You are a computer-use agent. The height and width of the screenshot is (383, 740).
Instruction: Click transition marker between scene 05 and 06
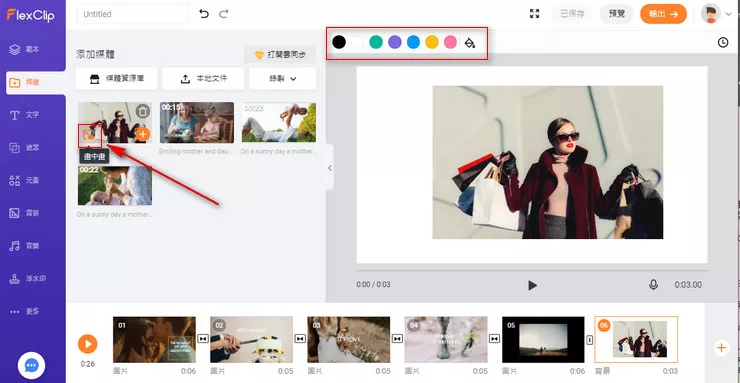[x=589, y=340]
